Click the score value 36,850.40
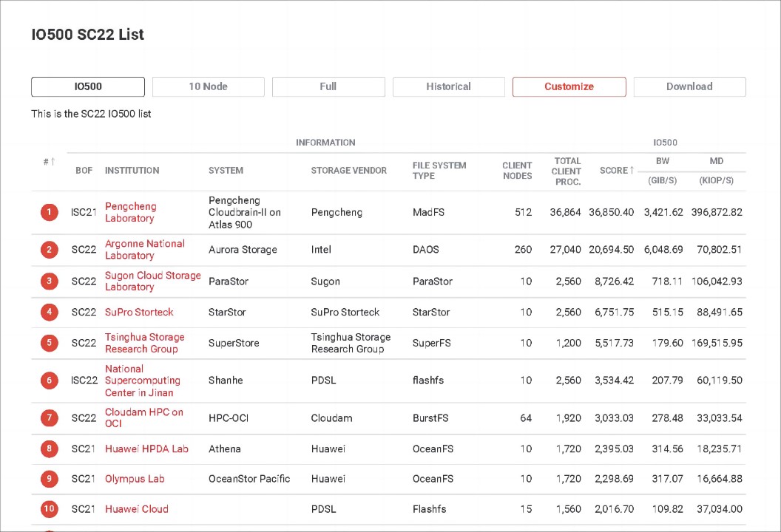Image resolution: width=781 pixels, height=532 pixels. click(x=611, y=213)
